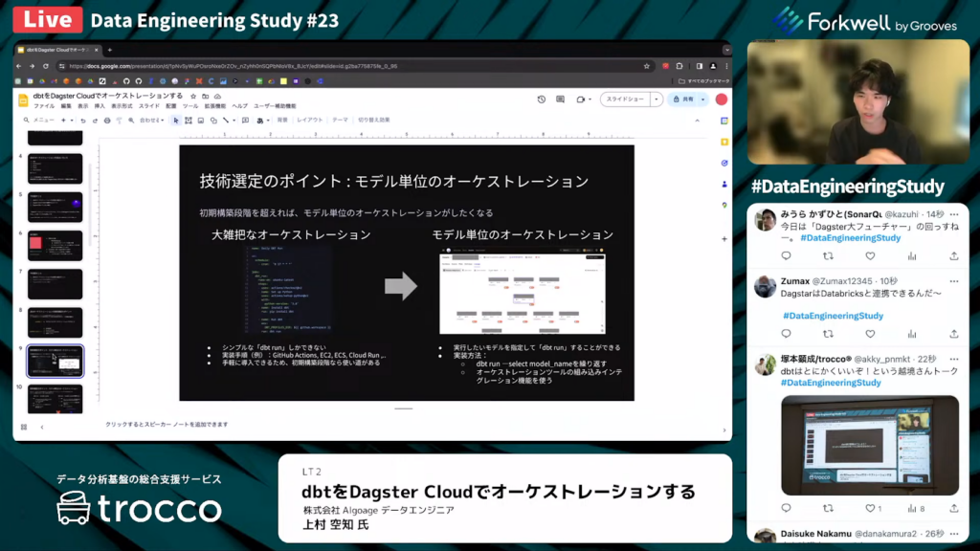
Task: Like the tweet by 塚本顕成/trocco
Action: click(870, 508)
